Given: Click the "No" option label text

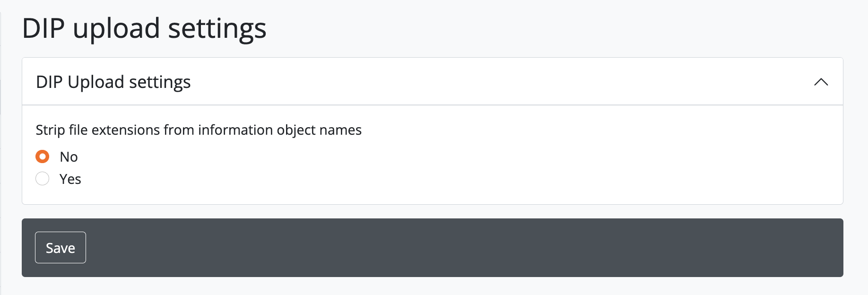Looking at the screenshot, I should pyautogui.click(x=69, y=157).
